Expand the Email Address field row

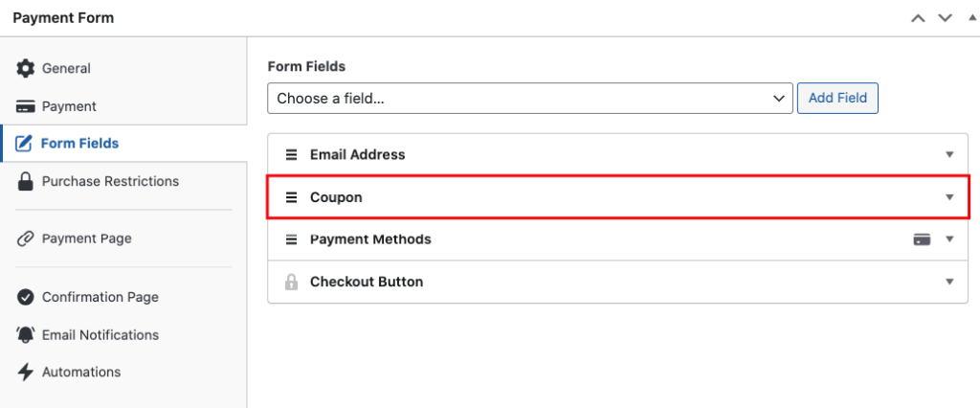point(949,154)
